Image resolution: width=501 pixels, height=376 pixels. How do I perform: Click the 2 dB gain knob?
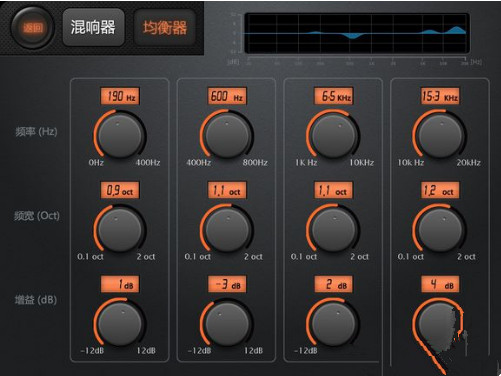(333, 324)
